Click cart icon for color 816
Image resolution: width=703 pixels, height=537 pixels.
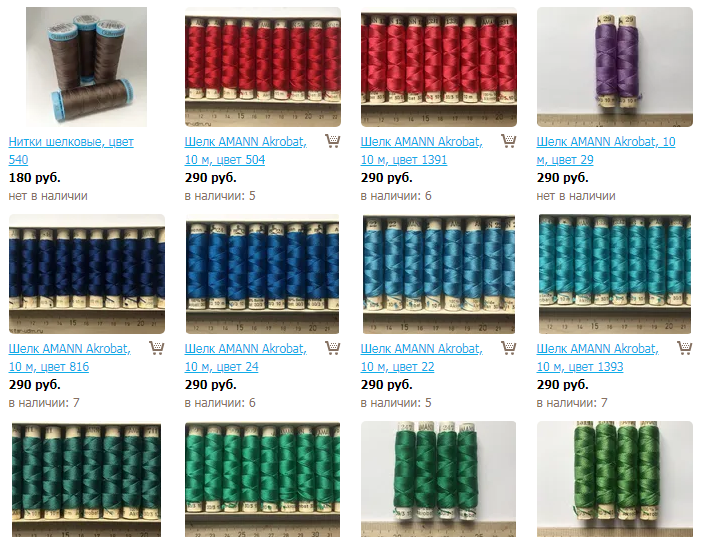(x=157, y=348)
